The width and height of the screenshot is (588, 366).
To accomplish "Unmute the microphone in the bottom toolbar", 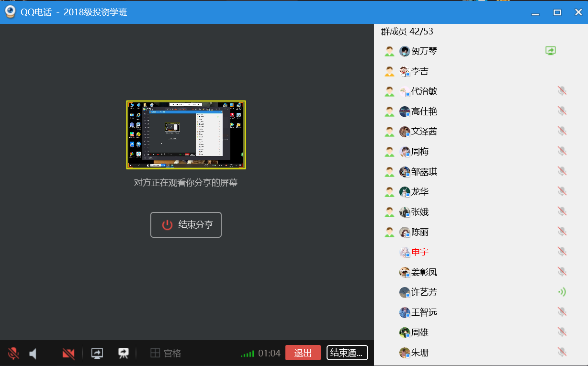I will (13, 354).
